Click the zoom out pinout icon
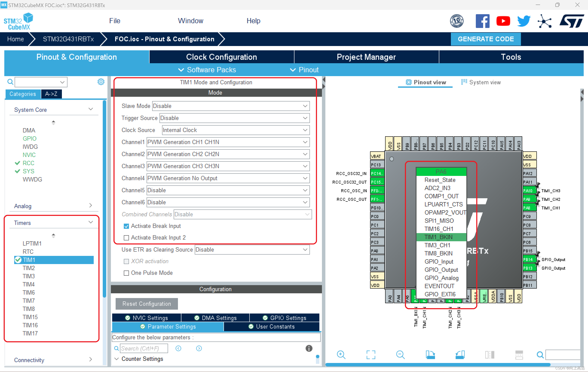The height and width of the screenshot is (372, 588). point(400,354)
